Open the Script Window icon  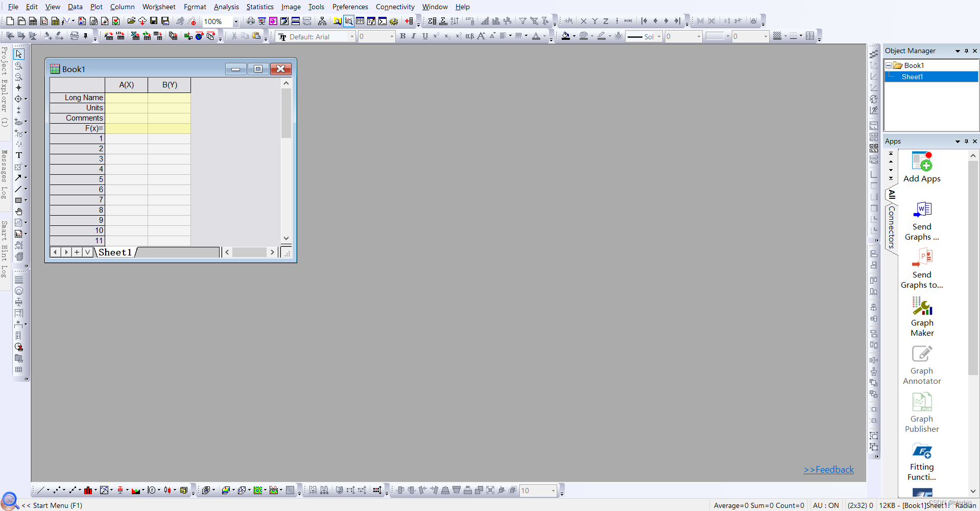coord(382,21)
